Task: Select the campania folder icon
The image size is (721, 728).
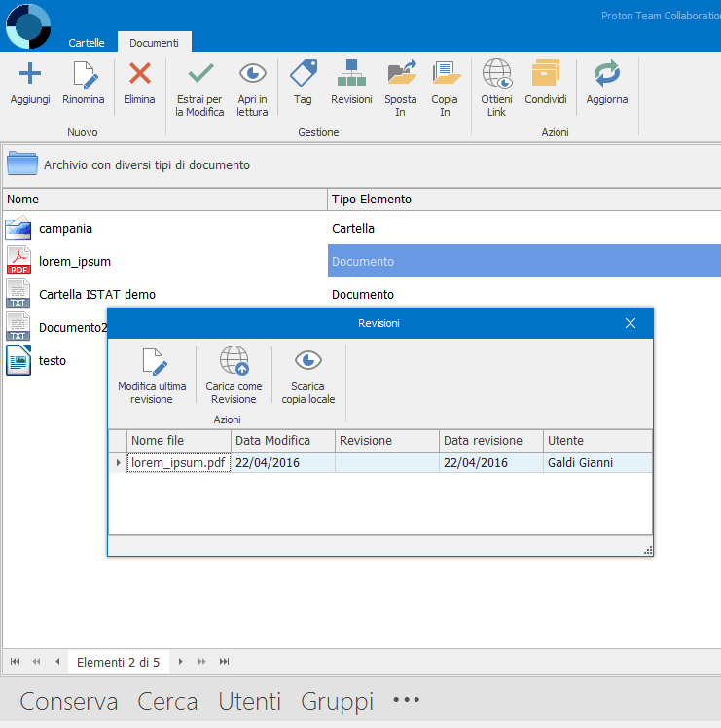Action: 18,228
